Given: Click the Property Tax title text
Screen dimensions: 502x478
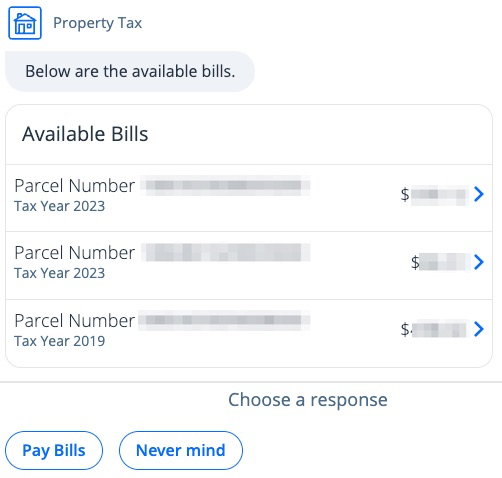Looking at the screenshot, I should click(x=98, y=23).
